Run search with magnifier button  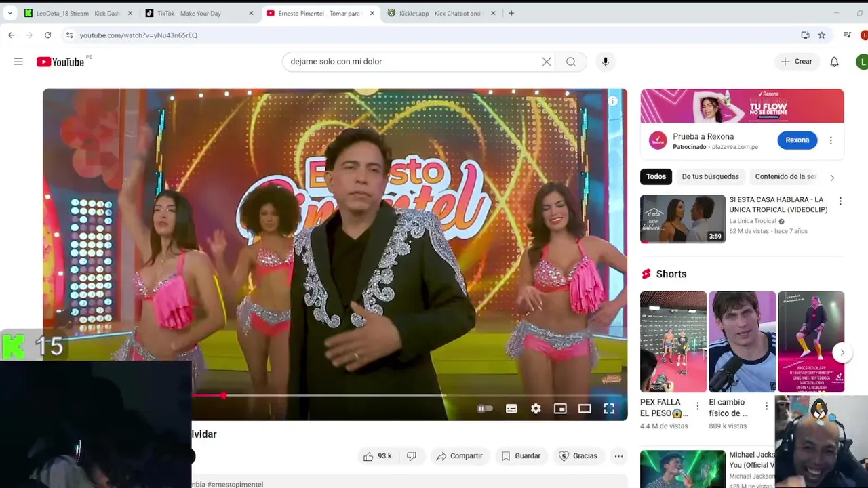[x=571, y=62]
